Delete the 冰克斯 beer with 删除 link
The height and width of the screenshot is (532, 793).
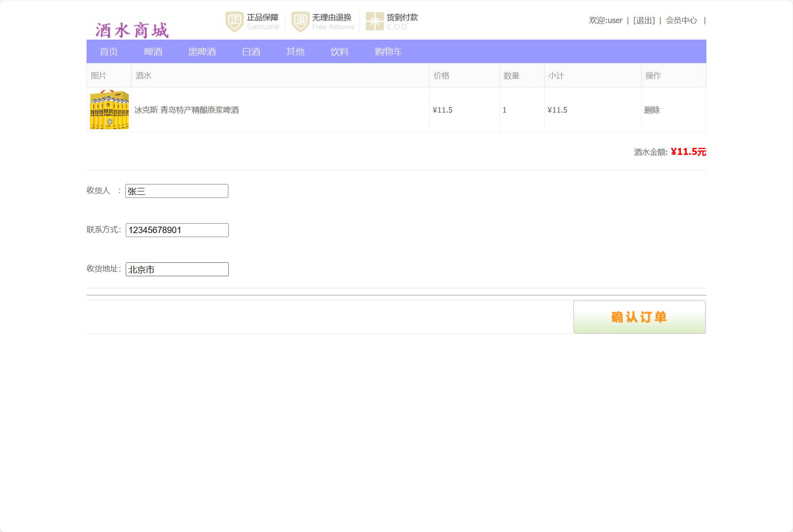click(x=652, y=110)
